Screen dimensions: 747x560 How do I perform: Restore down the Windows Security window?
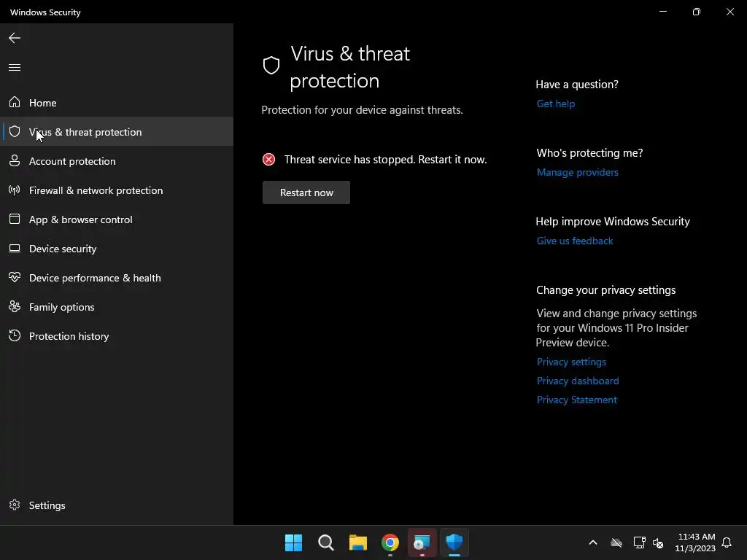(696, 12)
